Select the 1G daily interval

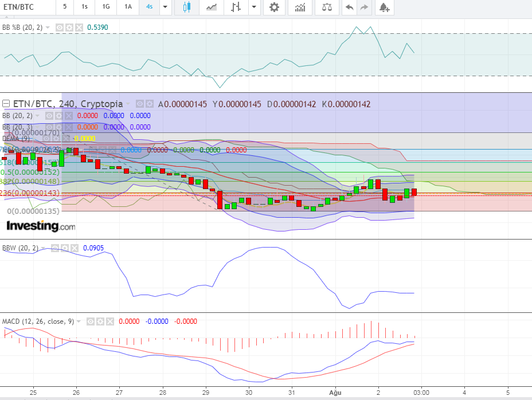click(106, 7)
